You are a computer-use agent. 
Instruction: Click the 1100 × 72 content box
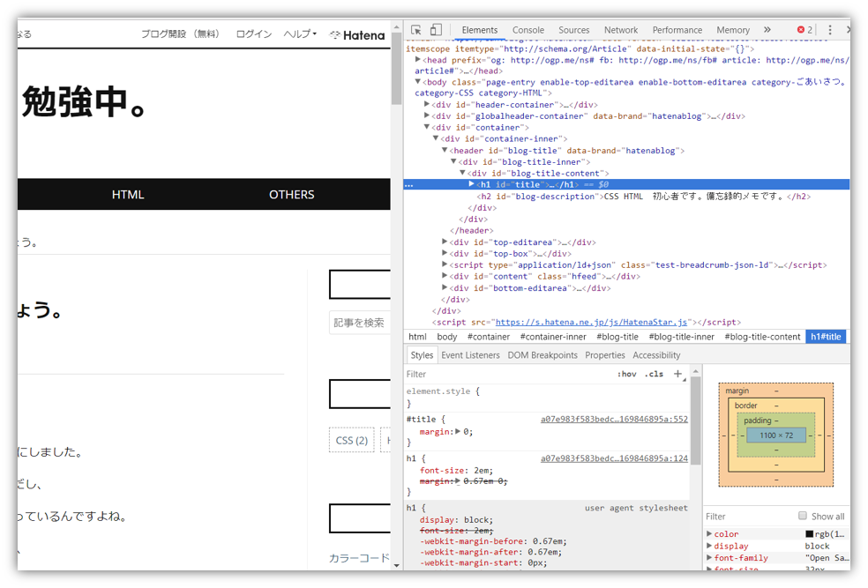(776, 435)
